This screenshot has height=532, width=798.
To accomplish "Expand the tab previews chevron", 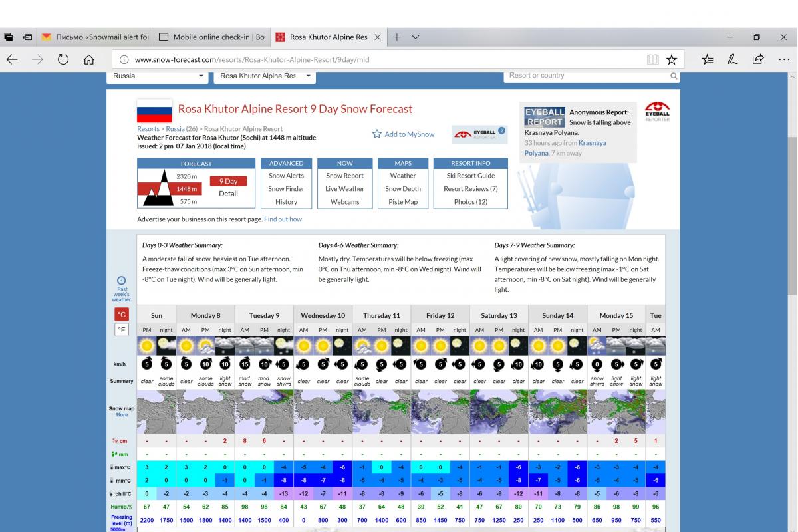I will tap(416, 37).
